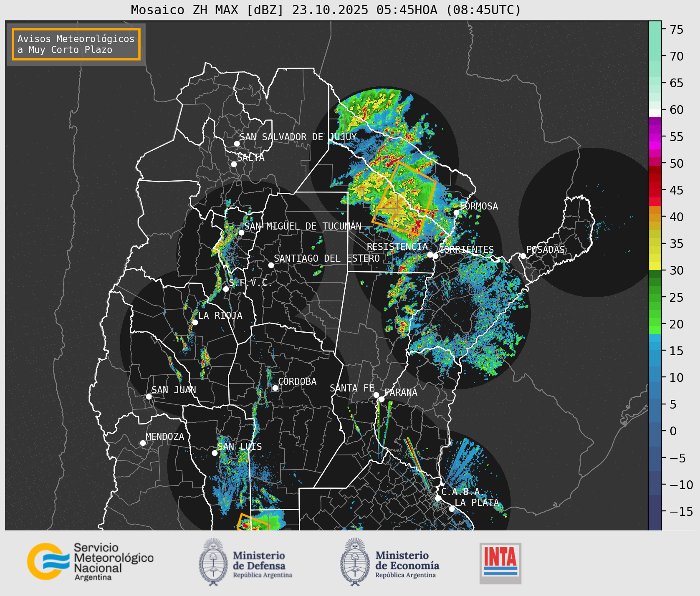Image resolution: width=700 pixels, height=596 pixels.
Task: Click the San Miguel de Tucumán marker dot
Action: pos(241,232)
